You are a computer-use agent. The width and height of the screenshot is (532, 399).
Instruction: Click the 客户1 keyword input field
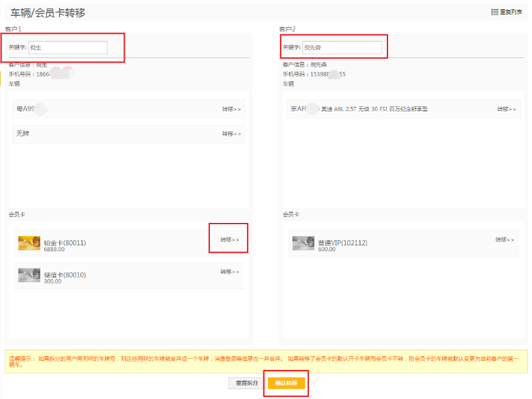[67, 47]
